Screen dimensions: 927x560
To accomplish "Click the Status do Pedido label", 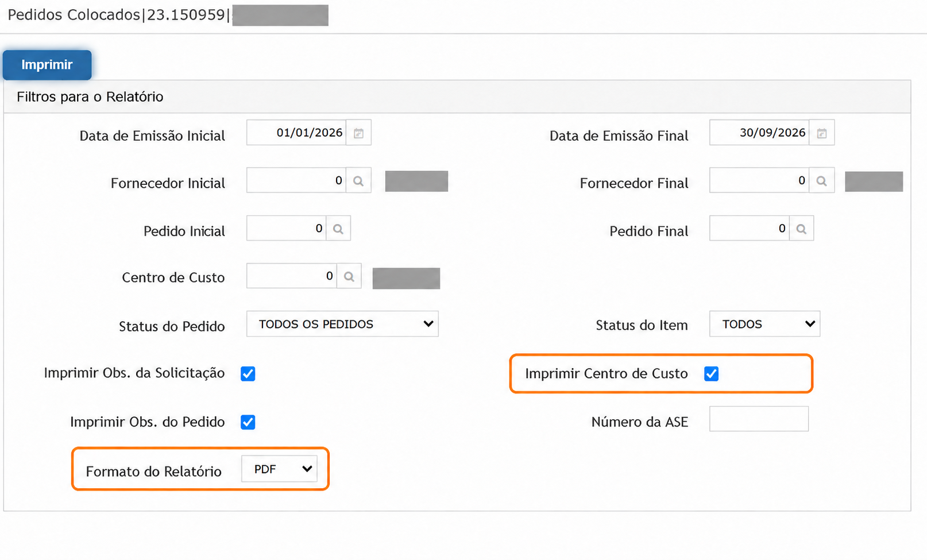I will [172, 326].
